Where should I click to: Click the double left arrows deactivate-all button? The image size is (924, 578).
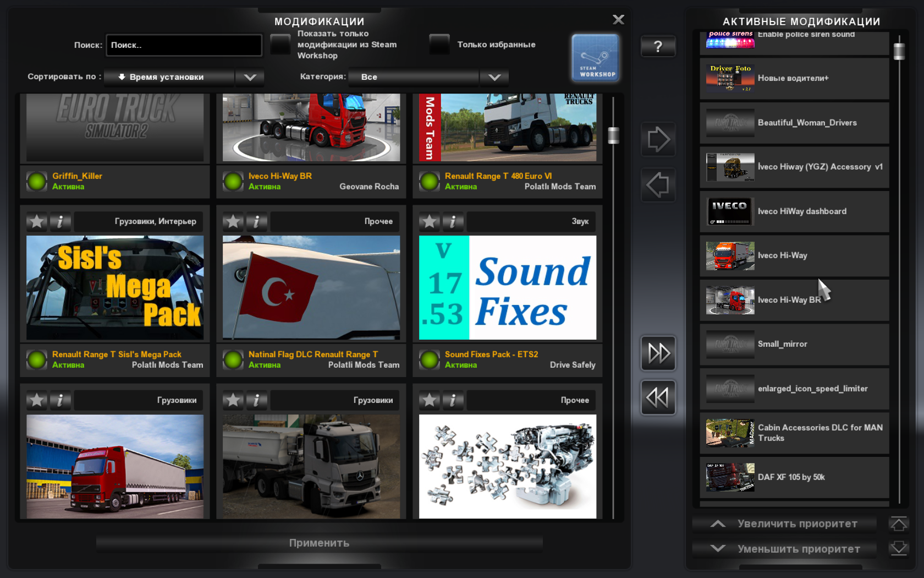point(658,397)
